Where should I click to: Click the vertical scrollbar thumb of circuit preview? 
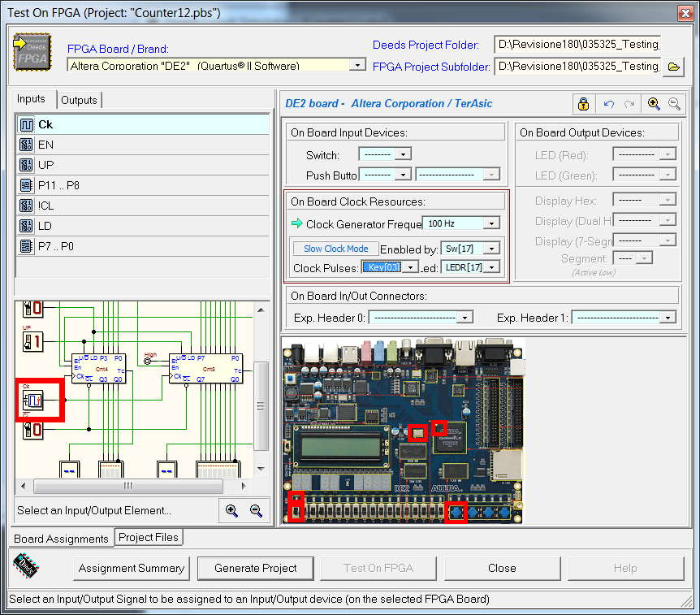pyautogui.click(x=261, y=406)
